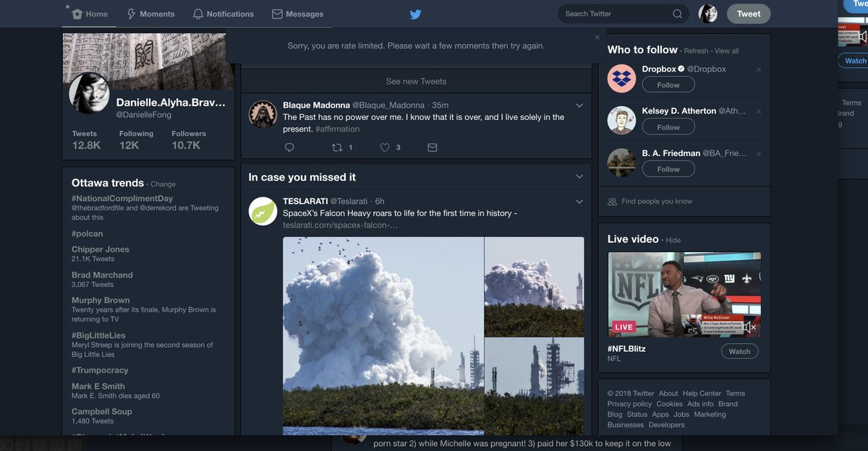Screen dimensions: 868x451
Task: Change the Ottawa trends location
Action: pos(163,184)
